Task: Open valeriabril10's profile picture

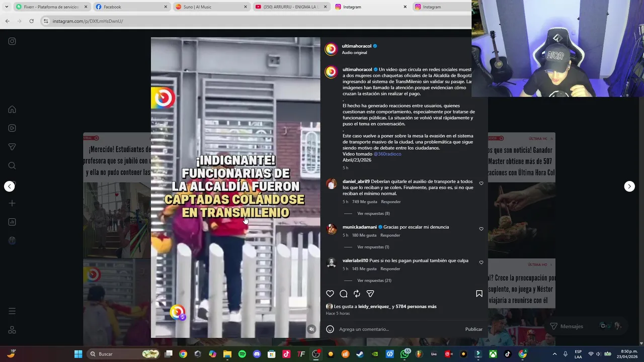Action: [332, 263]
